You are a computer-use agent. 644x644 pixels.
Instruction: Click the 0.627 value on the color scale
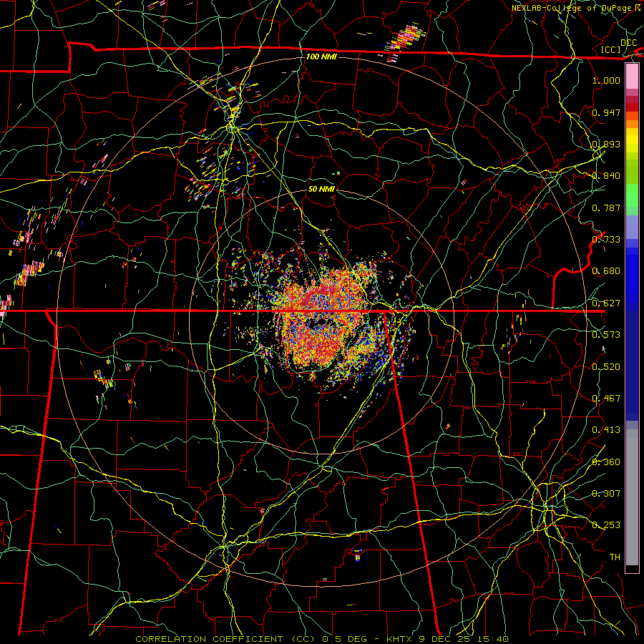pyautogui.click(x=606, y=303)
